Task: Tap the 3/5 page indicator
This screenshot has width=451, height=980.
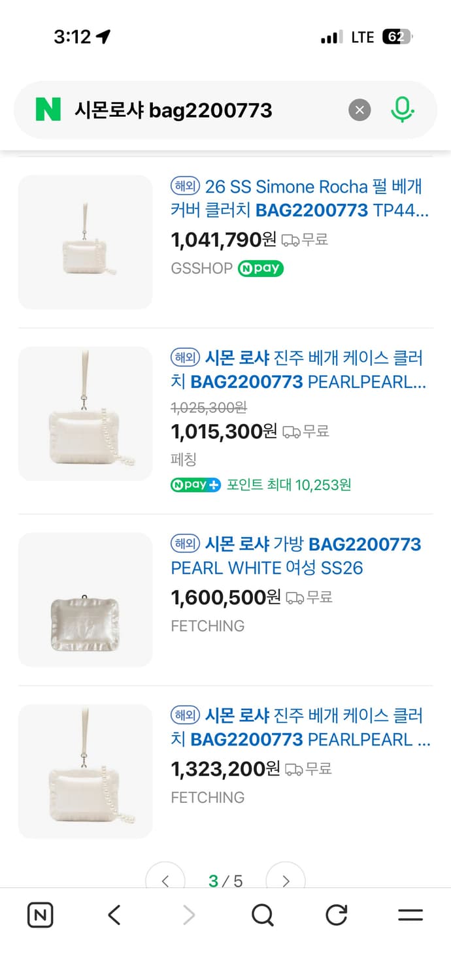Action: pyautogui.click(x=225, y=881)
